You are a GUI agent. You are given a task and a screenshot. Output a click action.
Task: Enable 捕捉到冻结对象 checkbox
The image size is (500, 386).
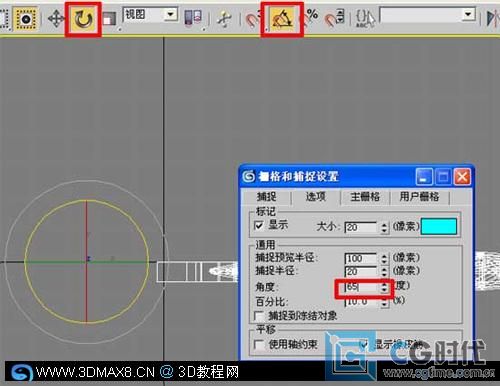259,316
